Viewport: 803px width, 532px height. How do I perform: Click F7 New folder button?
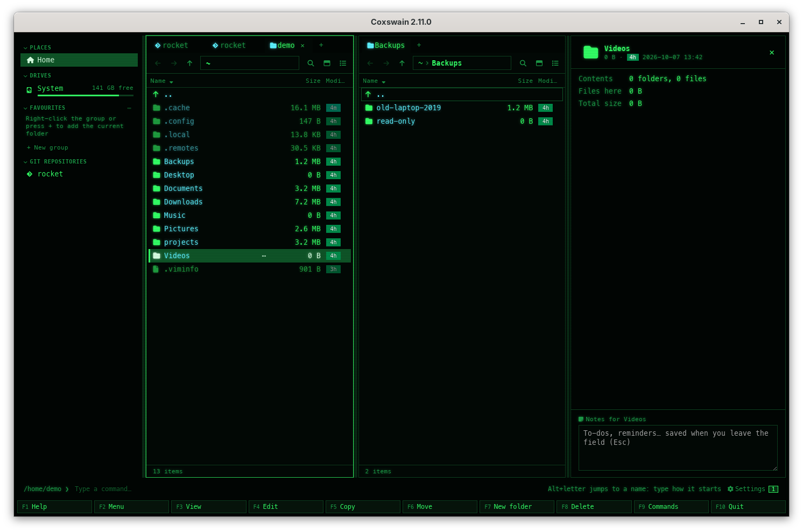tap(517, 507)
